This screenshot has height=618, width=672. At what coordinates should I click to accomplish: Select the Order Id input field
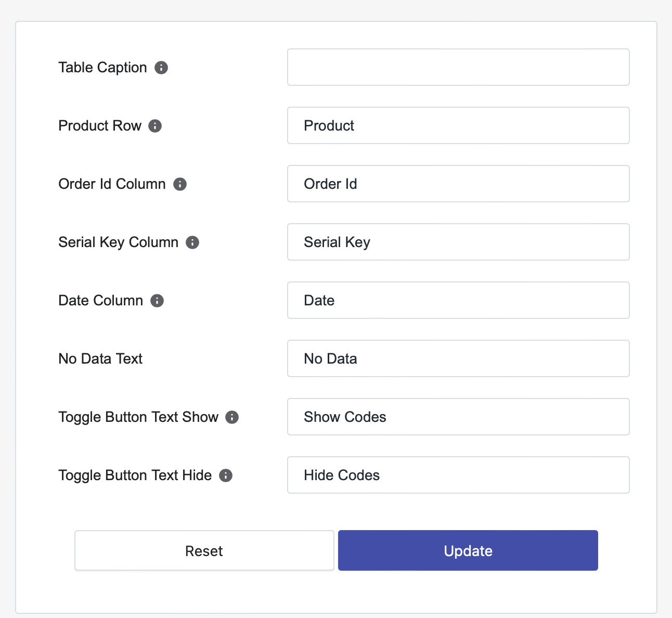point(458,184)
